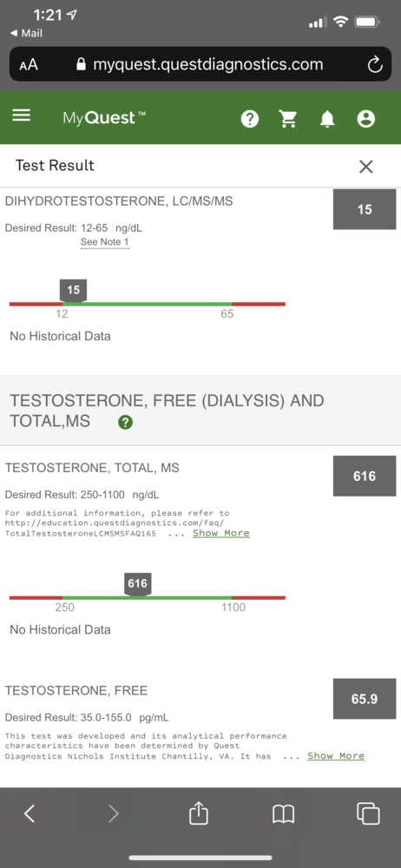Open Safari bookmarks book icon

[284, 814]
